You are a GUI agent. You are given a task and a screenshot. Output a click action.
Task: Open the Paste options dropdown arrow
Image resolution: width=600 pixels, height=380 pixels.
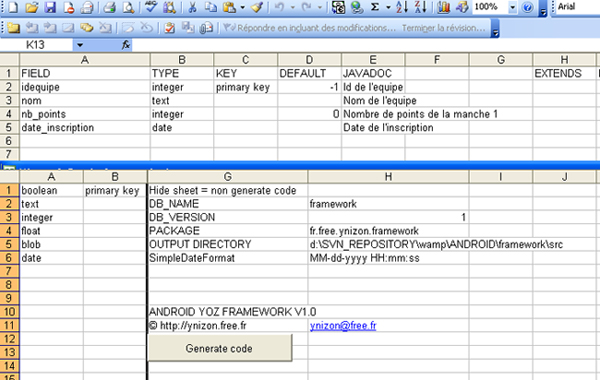pos(242,7)
